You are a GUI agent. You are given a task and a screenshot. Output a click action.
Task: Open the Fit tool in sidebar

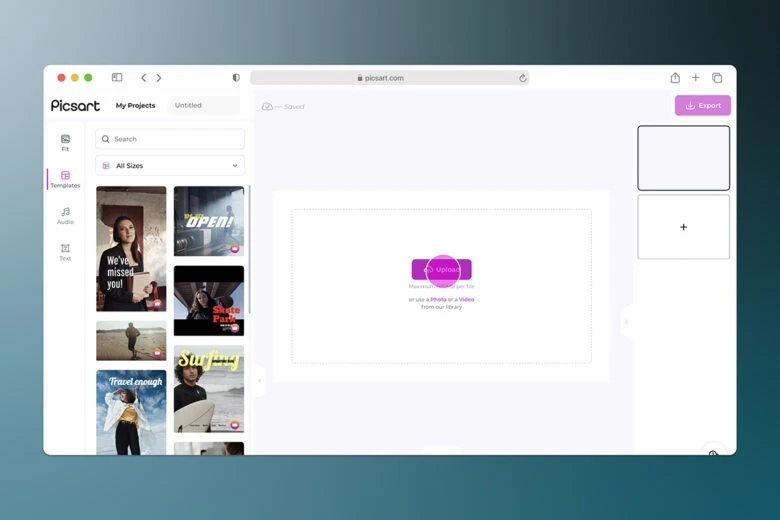point(65,142)
